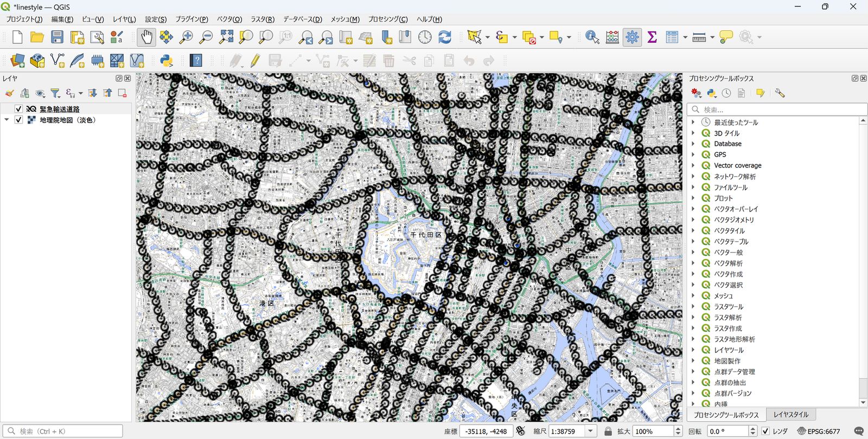The image size is (868, 439).
Task: Open the レイヤ menu
Action: pyautogui.click(x=124, y=19)
